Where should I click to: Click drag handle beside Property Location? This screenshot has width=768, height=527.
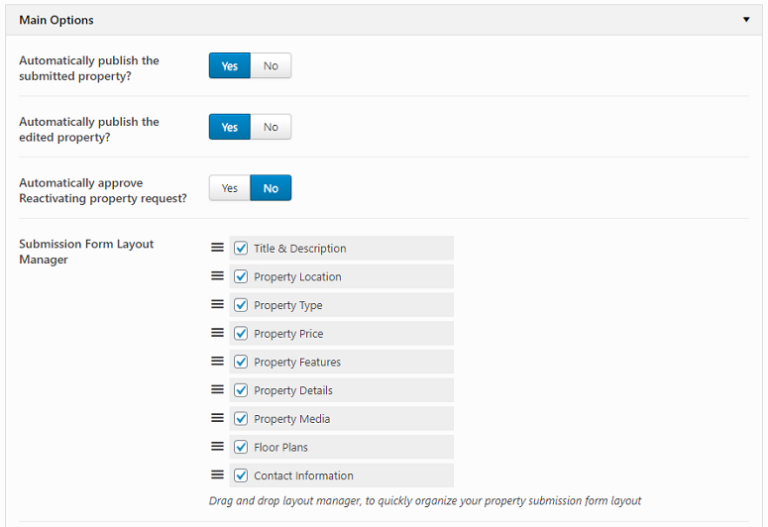tap(217, 276)
